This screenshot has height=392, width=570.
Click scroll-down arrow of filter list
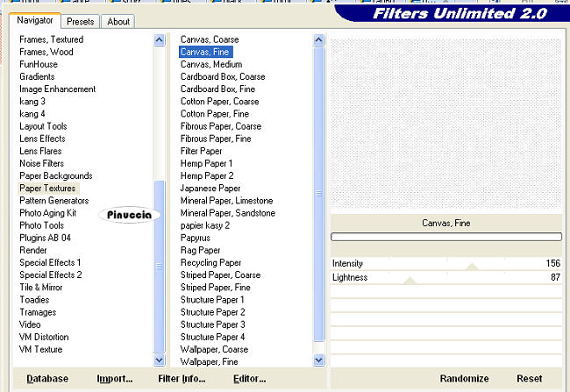point(319,360)
